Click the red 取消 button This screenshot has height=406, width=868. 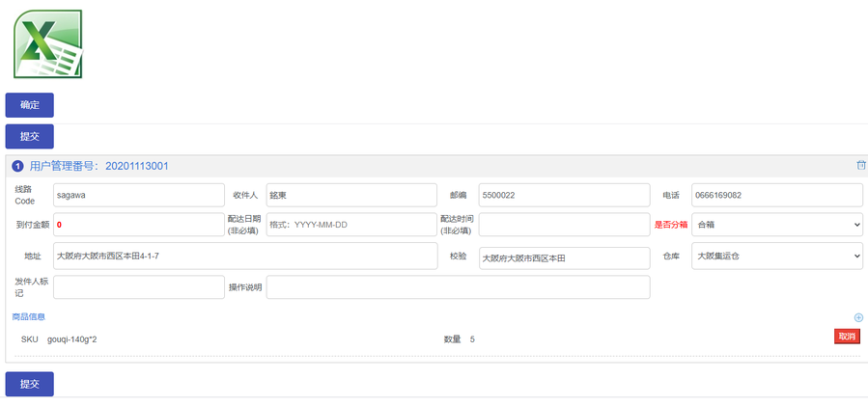[x=847, y=337]
